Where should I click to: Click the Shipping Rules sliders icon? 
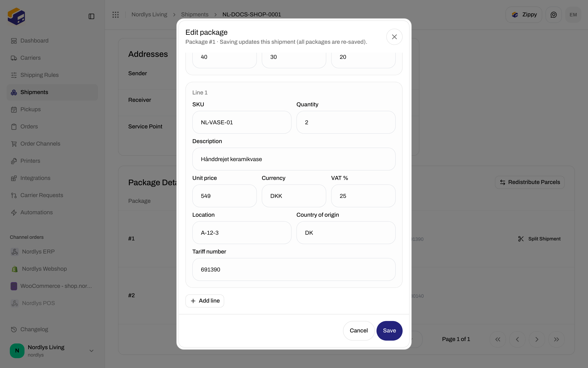tap(14, 75)
